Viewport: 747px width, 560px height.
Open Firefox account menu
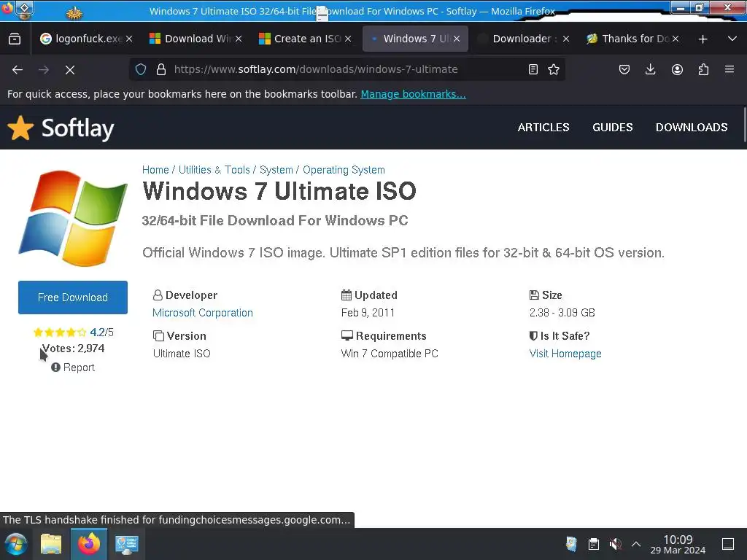(x=677, y=69)
